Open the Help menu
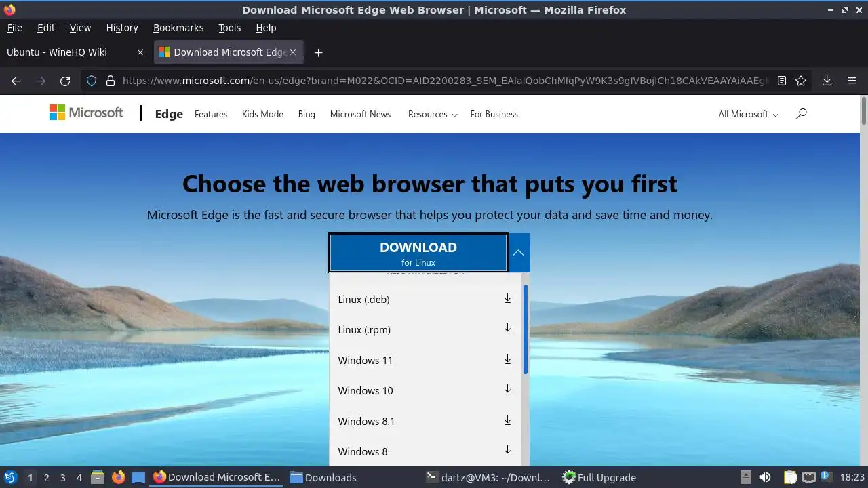This screenshot has height=488, width=868. (x=266, y=28)
